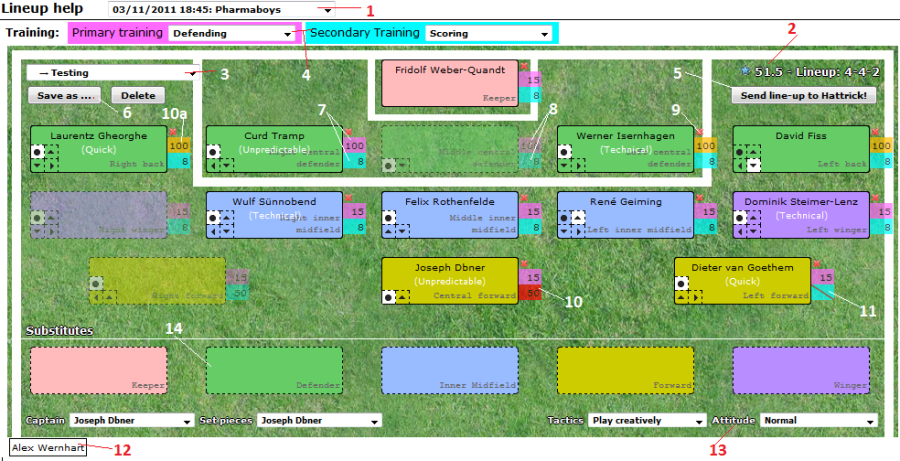Select the Alex Wernhart player box
The image size is (900, 461).
pos(48,448)
